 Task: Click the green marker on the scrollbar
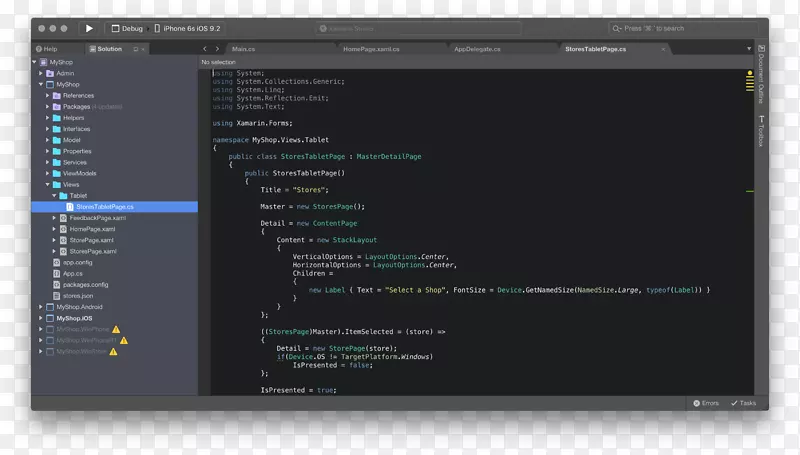pyautogui.click(x=749, y=191)
